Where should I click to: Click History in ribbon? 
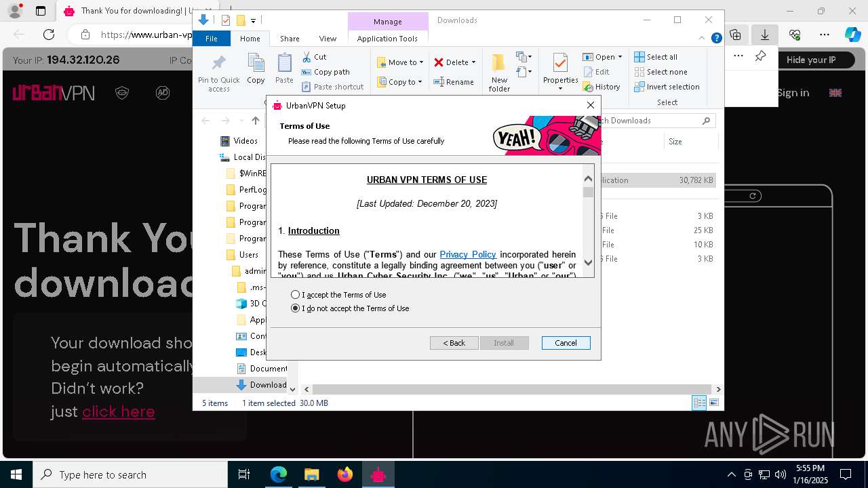602,87
